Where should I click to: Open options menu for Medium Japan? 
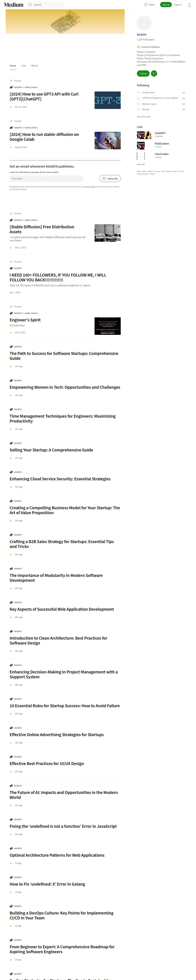coord(183,104)
